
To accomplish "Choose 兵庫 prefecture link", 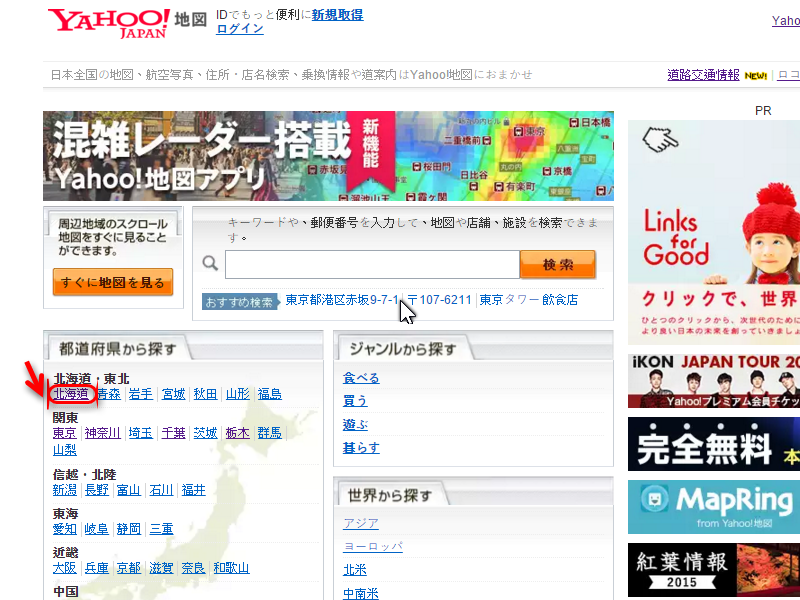I will 97,568.
